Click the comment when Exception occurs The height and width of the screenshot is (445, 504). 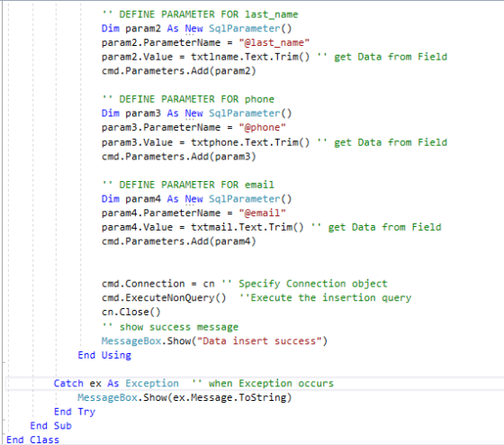263,384
